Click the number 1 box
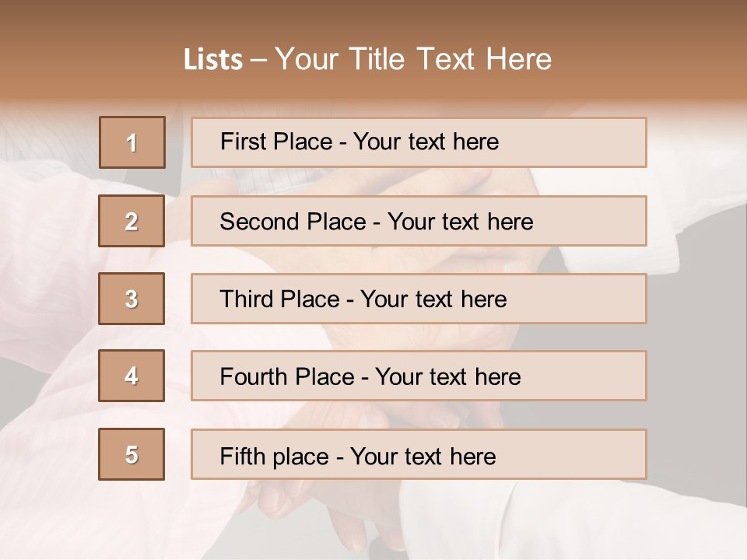The width and height of the screenshot is (747, 560). (132, 142)
